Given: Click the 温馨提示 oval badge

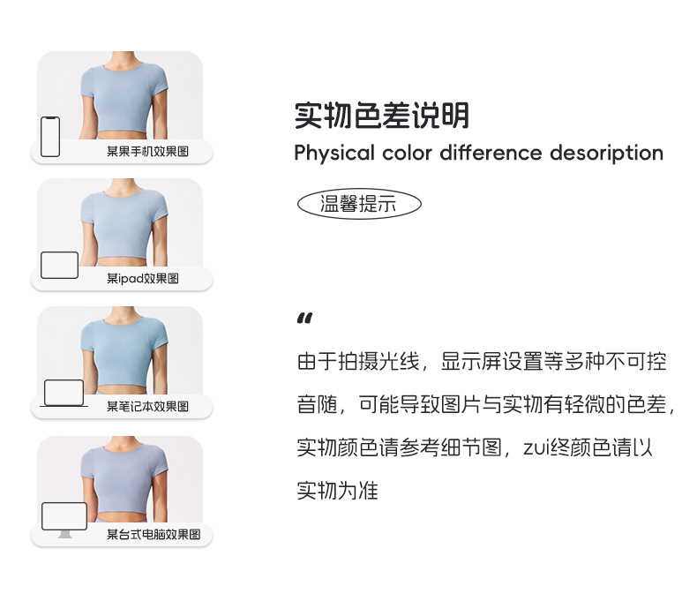Looking at the screenshot, I should (359, 204).
